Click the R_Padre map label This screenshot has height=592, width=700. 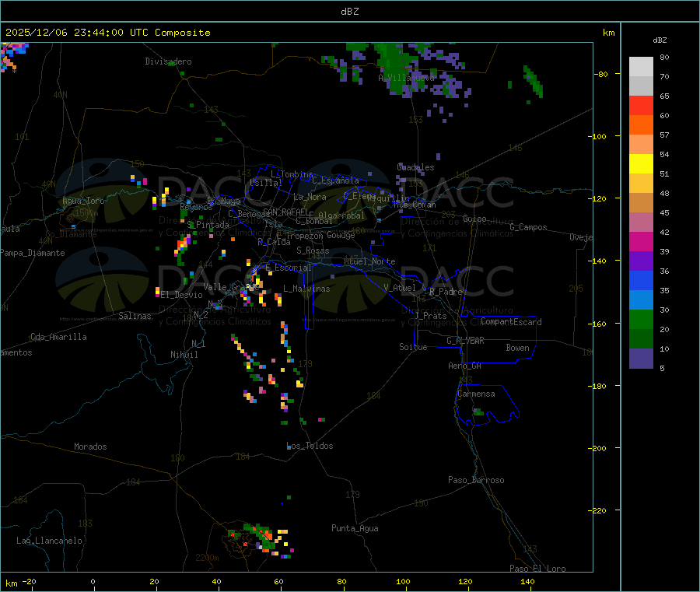tap(446, 292)
